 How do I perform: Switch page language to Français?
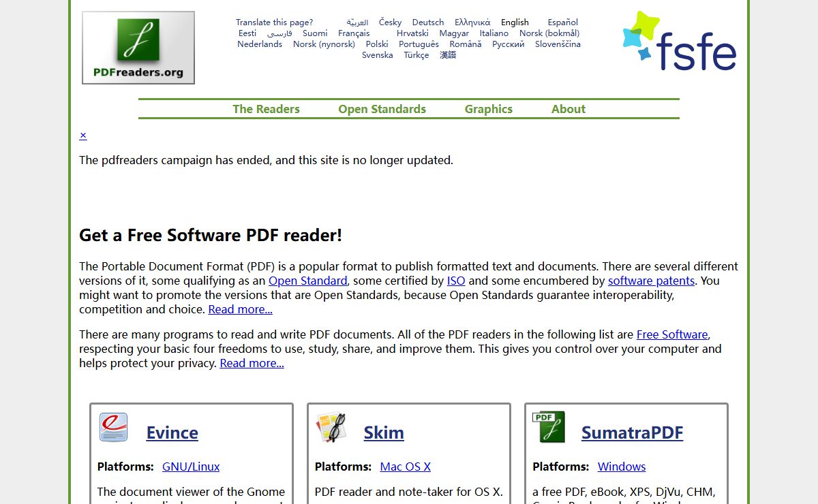pos(354,33)
